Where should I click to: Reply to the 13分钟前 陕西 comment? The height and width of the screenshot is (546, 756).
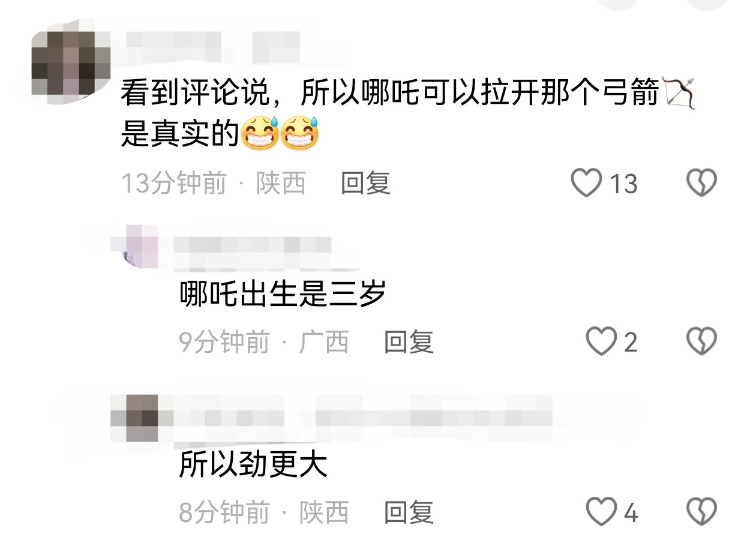(x=366, y=183)
